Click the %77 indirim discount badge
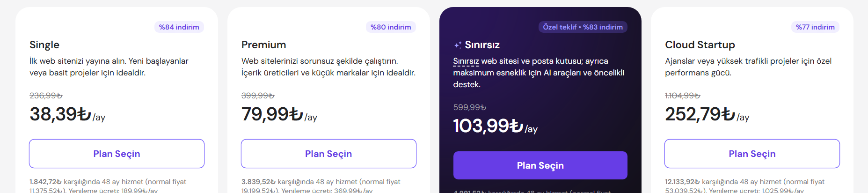 pos(815,27)
